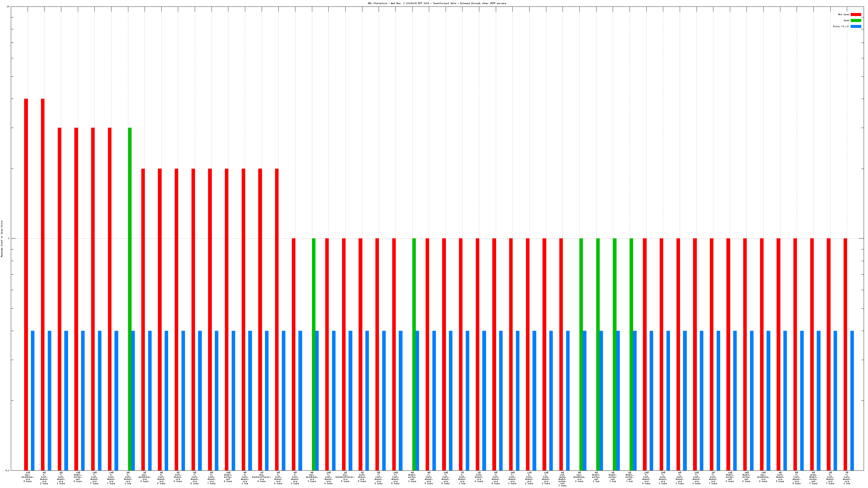Screen dimensions: 868x488
Task: Click the 'Not Spam' legend text
Action: click(x=844, y=14)
